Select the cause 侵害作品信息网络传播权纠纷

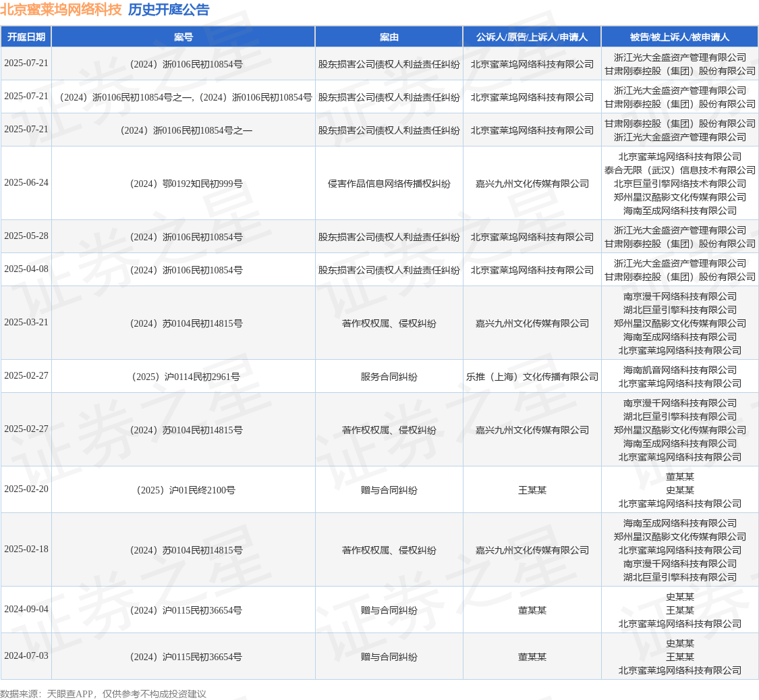point(389,184)
